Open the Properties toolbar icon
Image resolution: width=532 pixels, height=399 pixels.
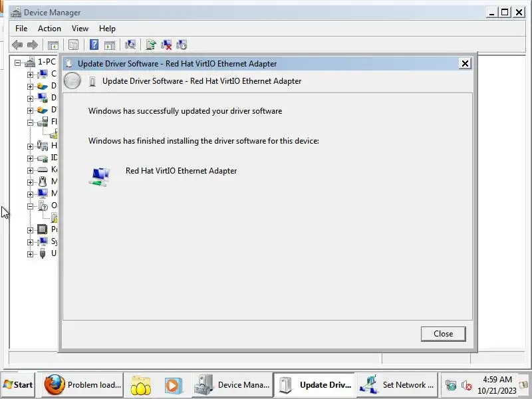pyautogui.click(x=73, y=45)
